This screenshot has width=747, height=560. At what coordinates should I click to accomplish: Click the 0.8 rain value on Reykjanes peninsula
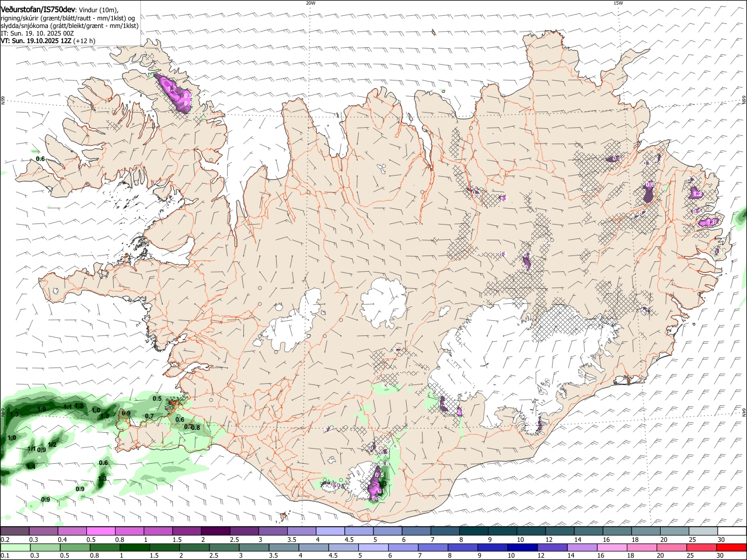[196, 428]
